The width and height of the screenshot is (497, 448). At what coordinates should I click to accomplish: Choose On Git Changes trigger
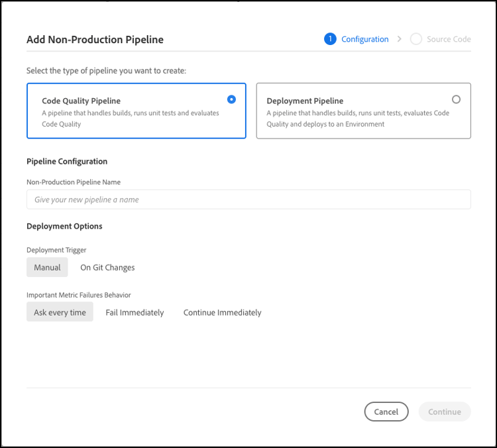[x=107, y=268]
